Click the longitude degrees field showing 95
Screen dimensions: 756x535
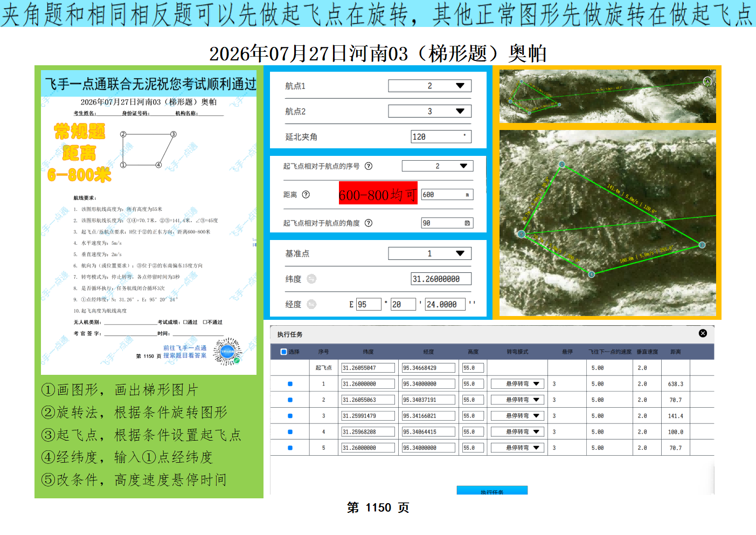tap(369, 304)
